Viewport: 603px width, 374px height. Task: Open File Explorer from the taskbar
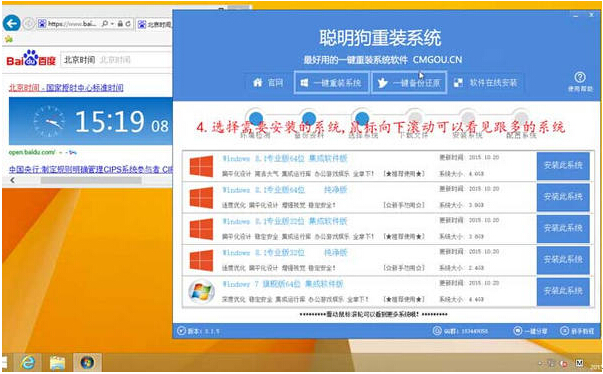point(57,362)
